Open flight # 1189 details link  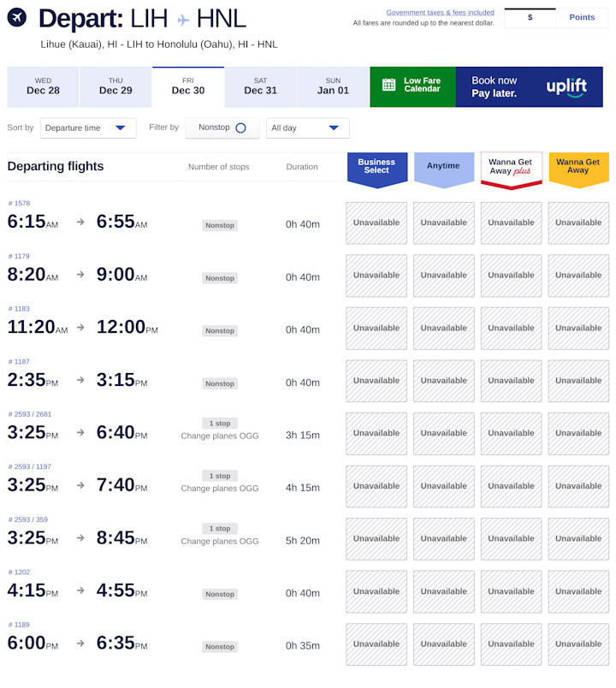20,625
